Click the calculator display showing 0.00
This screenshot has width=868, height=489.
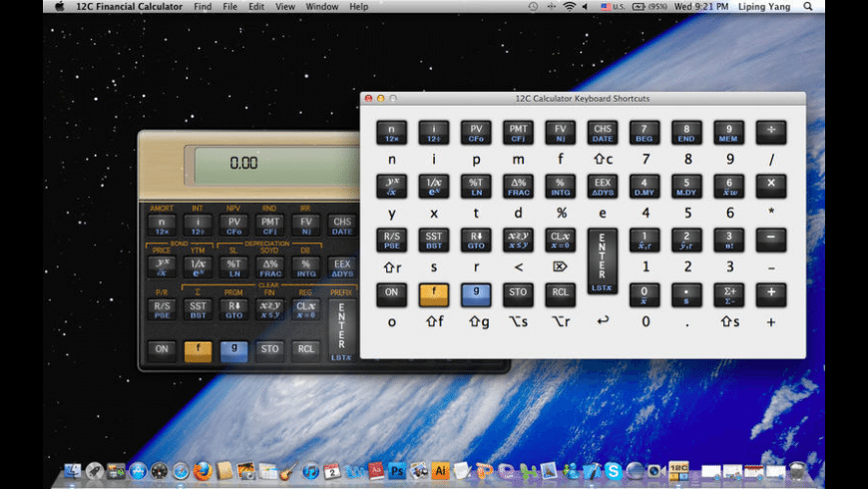tap(276, 164)
